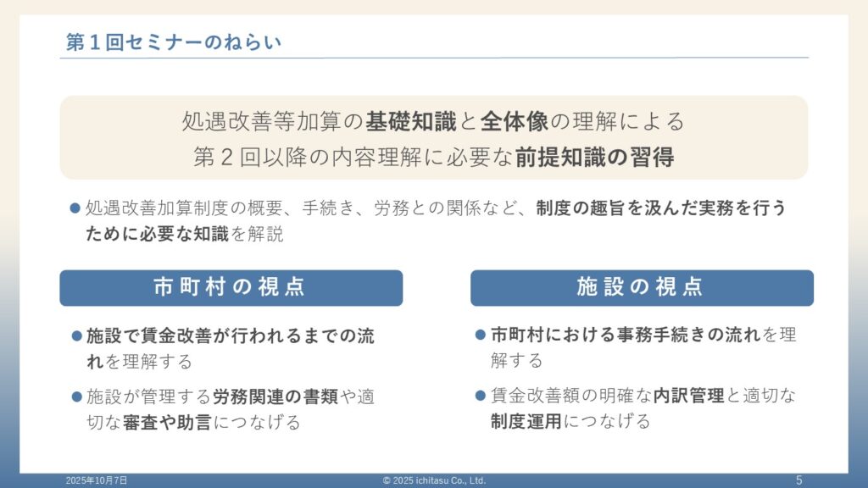
Task: Select the 施設の視点 header bar
Action: click(642, 288)
